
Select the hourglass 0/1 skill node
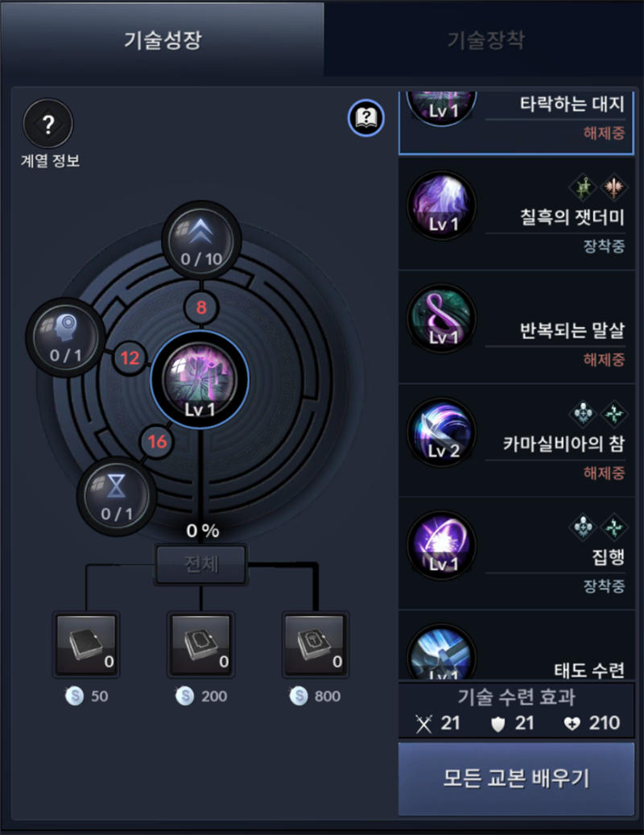117,496
